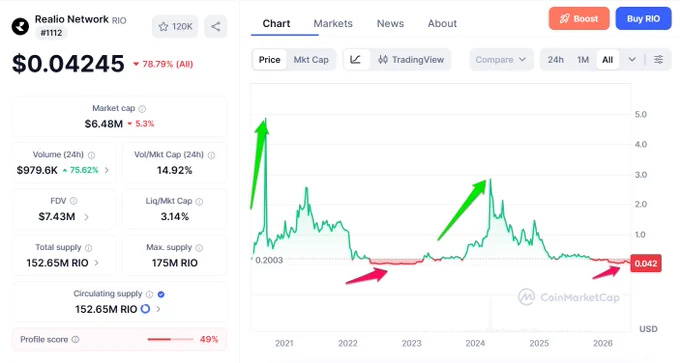The width and height of the screenshot is (680, 363).
Task: Click the Market cap info icon
Action: (x=142, y=109)
